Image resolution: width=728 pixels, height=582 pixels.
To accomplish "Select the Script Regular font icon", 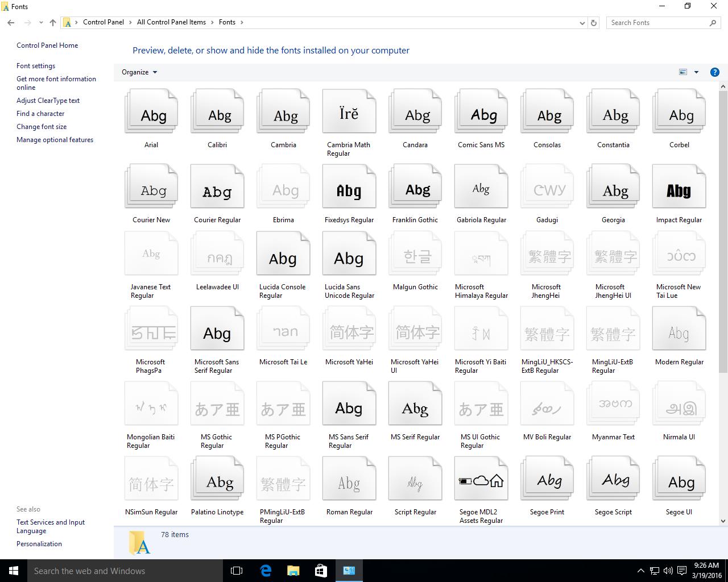I will tap(415, 479).
